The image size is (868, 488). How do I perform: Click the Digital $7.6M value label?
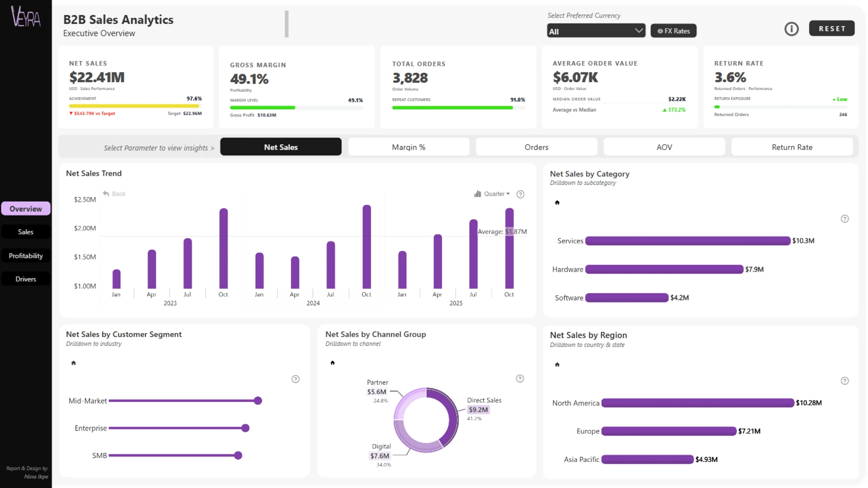(x=380, y=456)
